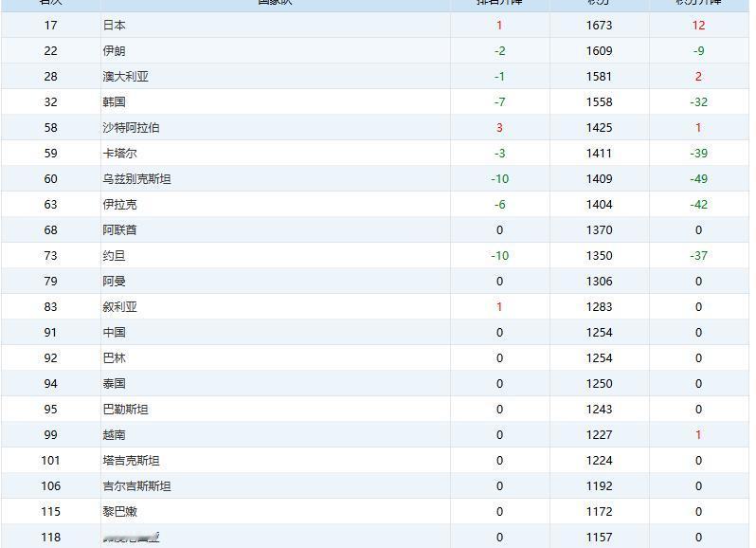Screen dimensions: 756x548
Task: Select the team name 越南
Action: [114, 434]
